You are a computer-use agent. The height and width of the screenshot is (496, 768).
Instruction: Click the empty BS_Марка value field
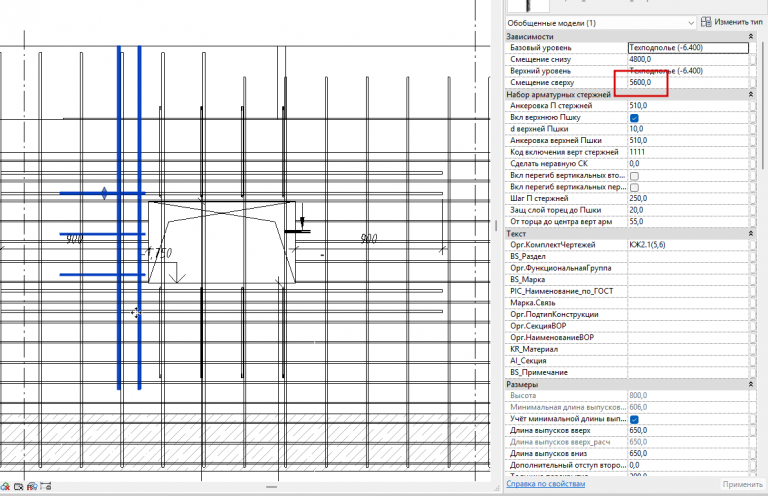[x=688, y=280]
